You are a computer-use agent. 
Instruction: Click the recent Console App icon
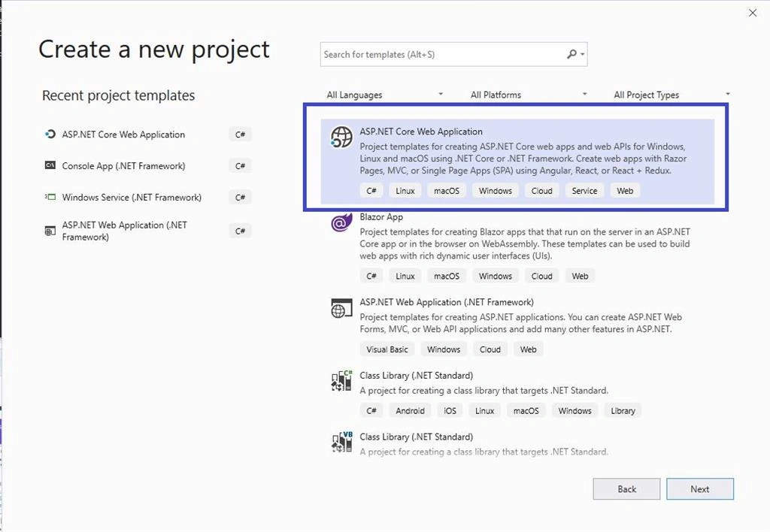coord(50,165)
